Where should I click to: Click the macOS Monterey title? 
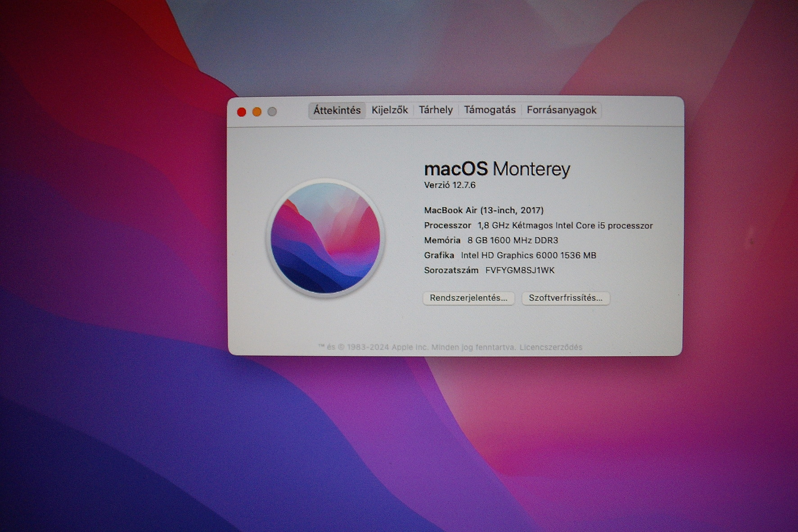click(x=497, y=169)
